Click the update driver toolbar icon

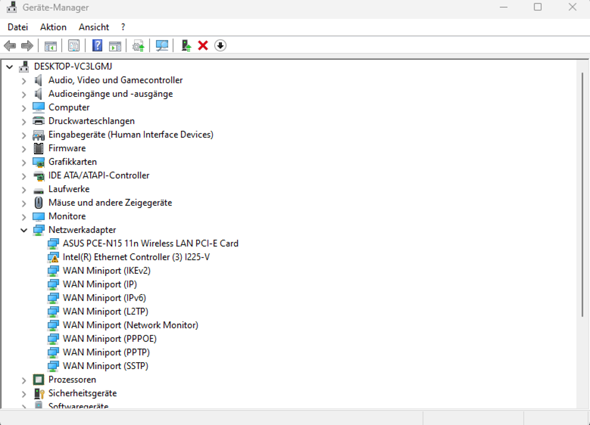click(186, 46)
